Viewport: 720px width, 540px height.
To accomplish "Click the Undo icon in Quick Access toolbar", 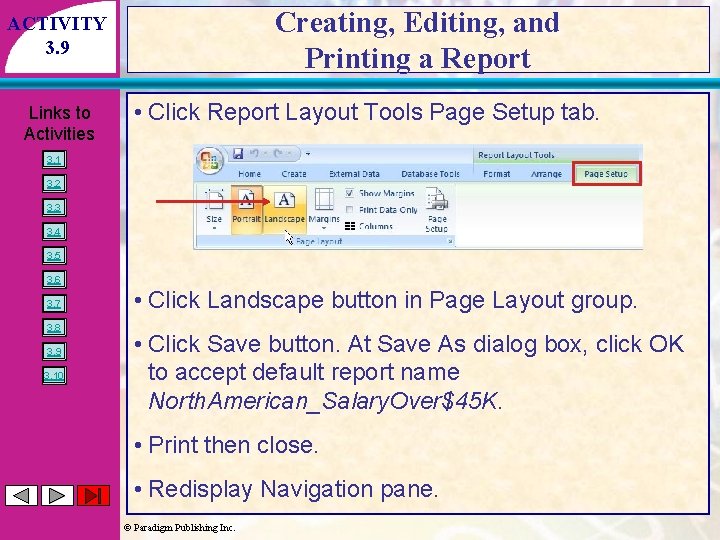I will click(x=254, y=153).
